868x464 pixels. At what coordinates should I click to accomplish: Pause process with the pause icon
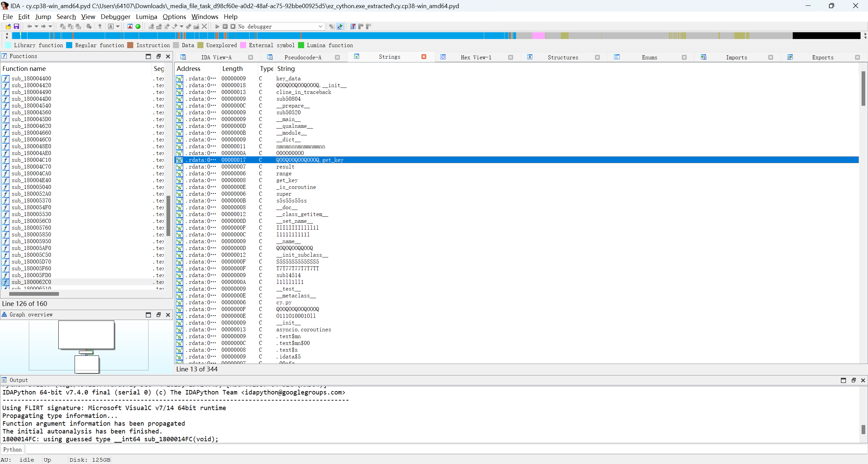point(225,26)
